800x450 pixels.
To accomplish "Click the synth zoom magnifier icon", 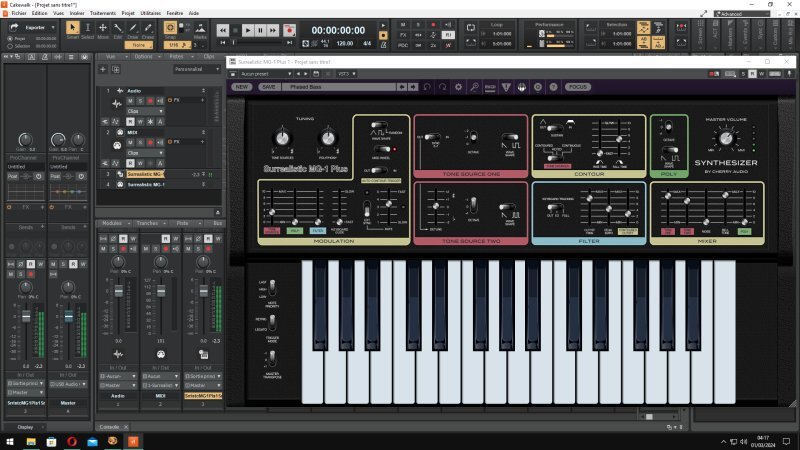I will pos(474,87).
